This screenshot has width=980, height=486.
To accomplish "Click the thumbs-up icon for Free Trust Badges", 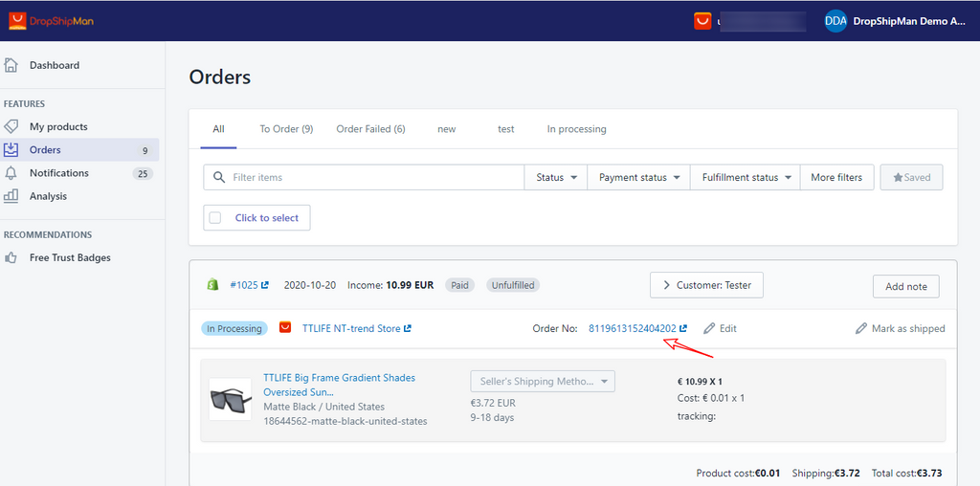I will 11,257.
